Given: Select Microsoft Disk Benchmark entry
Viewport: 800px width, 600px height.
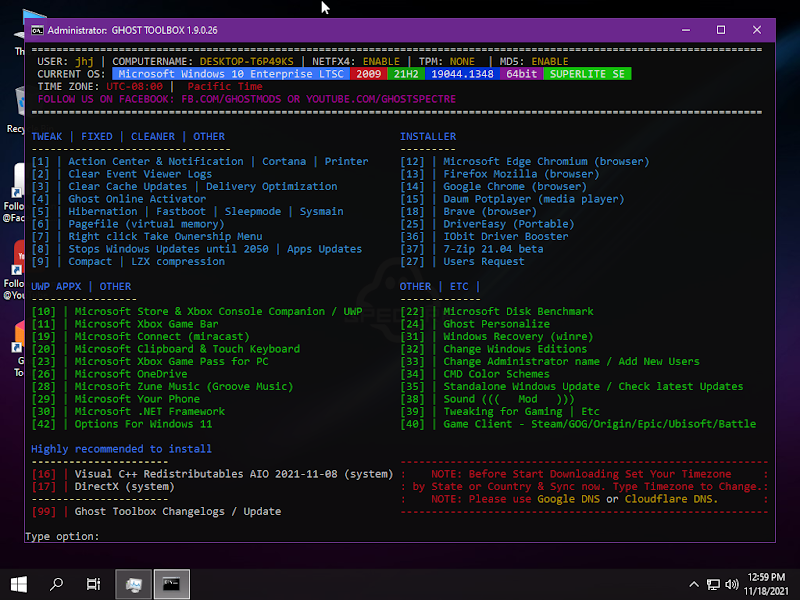Looking at the screenshot, I should click(x=518, y=311).
